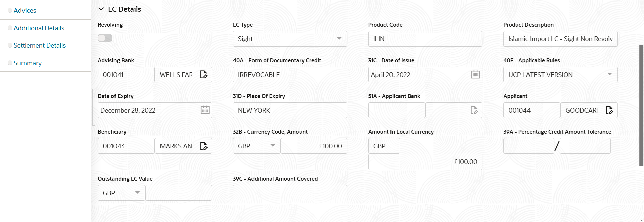The width and height of the screenshot is (644, 222).
Task: Click the 39A credit tolerance input field
Action: click(529, 146)
